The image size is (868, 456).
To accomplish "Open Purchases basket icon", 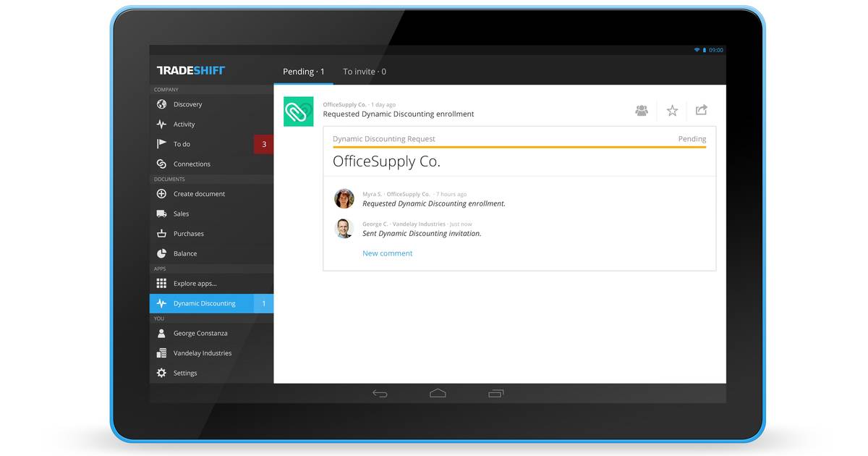I will click(161, 234).
